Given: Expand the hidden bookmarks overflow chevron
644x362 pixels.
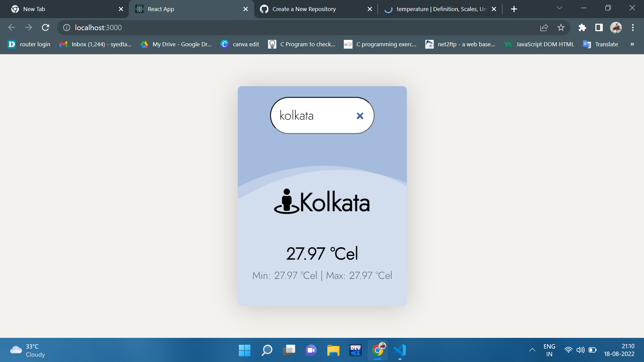Looking at the screenshot, I should [x=632, y=44].
